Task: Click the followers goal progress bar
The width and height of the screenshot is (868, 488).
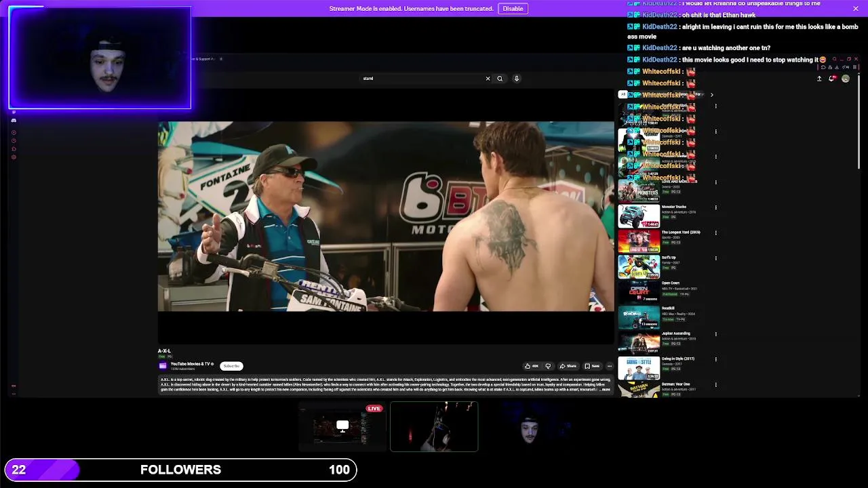Action: [x=180, y=470]
